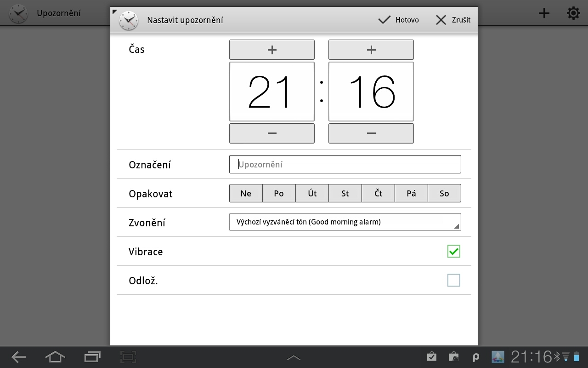The width and height of the screenshot is (588, 368).
Task: Disable the Vibrace checkbox
Action: click(x=453, y=251)
